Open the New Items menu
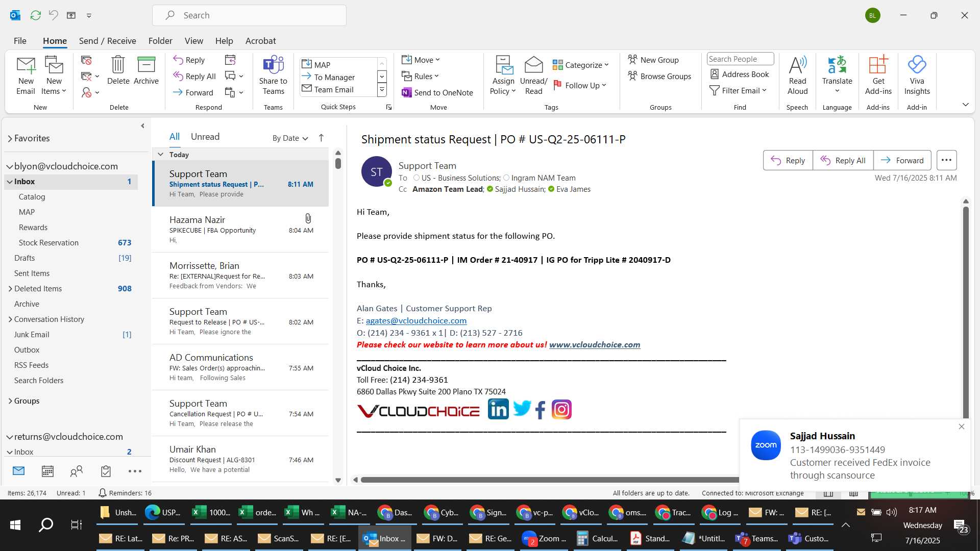 coord(54,75)
